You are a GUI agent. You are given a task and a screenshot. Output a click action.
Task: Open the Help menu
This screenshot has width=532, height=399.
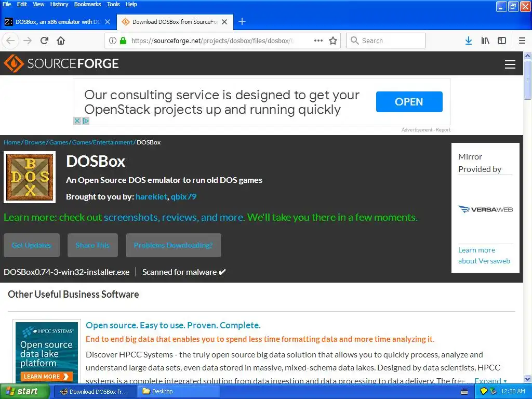(x=131, y=4)
